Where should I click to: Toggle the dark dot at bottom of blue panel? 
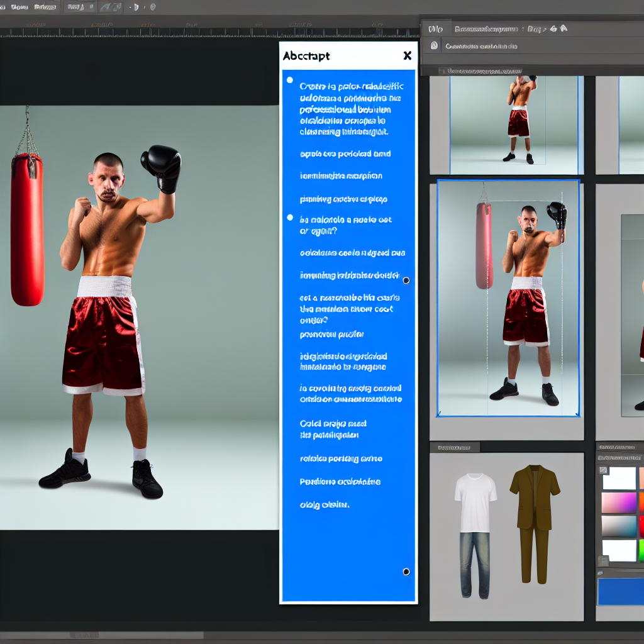click(406, 572)
